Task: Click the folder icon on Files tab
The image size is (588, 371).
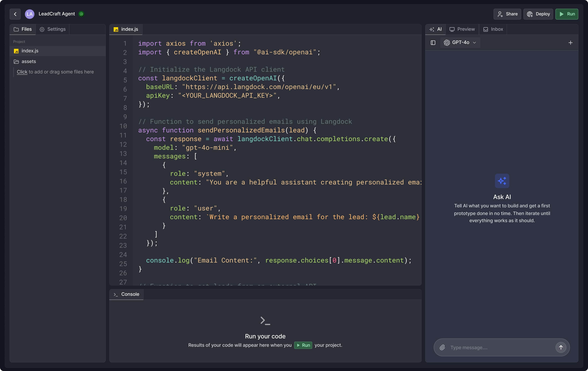Action: point(16,29)
